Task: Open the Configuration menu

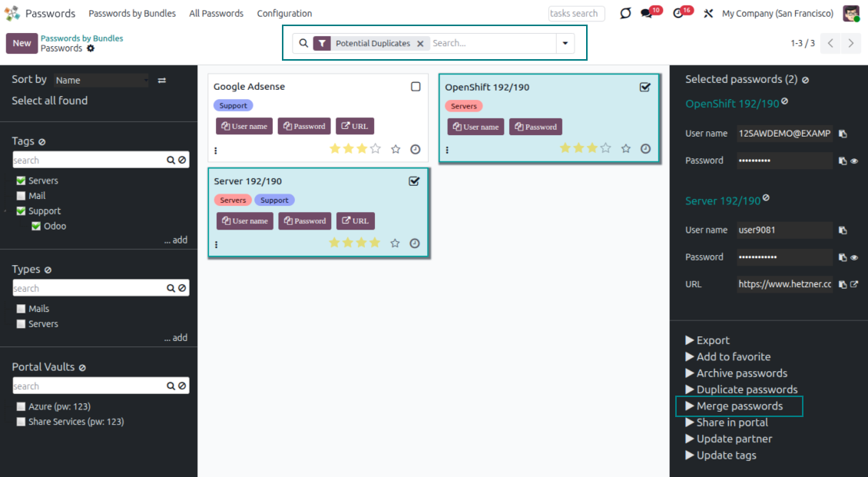Action: coord(284,14)
